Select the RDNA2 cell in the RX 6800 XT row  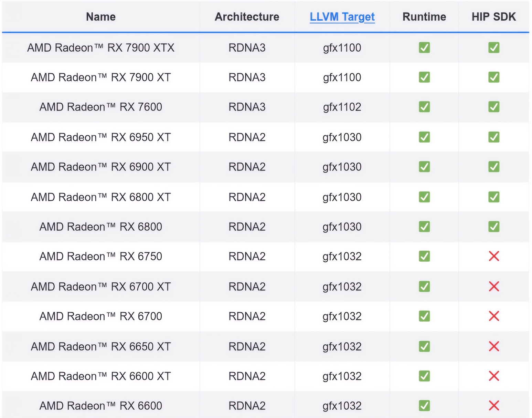247,197
